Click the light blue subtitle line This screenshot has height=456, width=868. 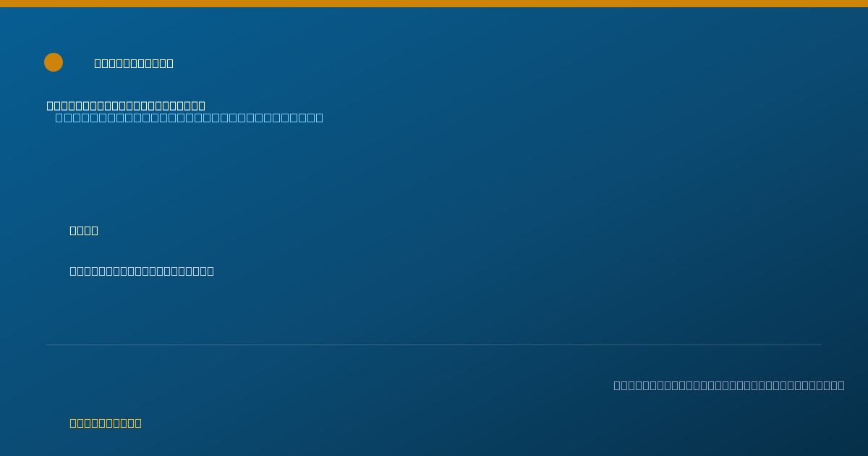tap(190, 117)
